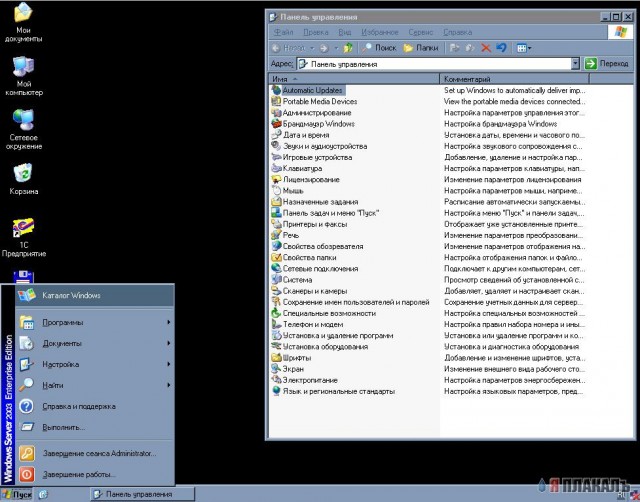This screenshot has height=502, width=640.
Task: Click the Переход go button
Action: pos(607,64)
